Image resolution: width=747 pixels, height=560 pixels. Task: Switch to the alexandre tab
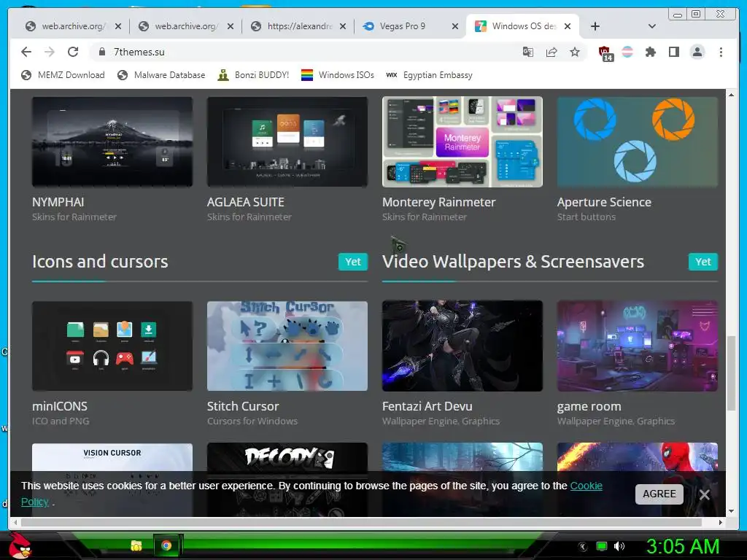[x=298, y=26]
